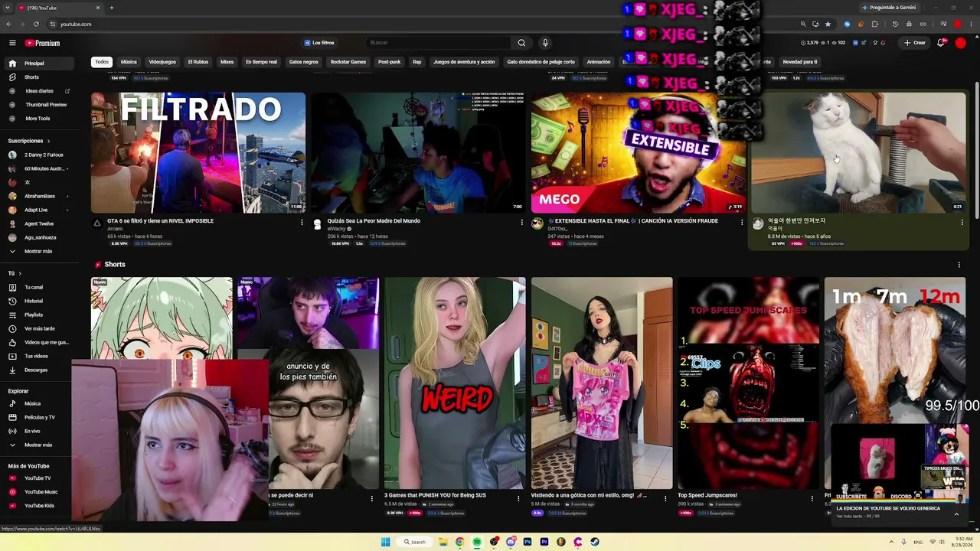Open Descargas in sidebar
The width and height of the screenshot is (980, 551).
(41, 370)
